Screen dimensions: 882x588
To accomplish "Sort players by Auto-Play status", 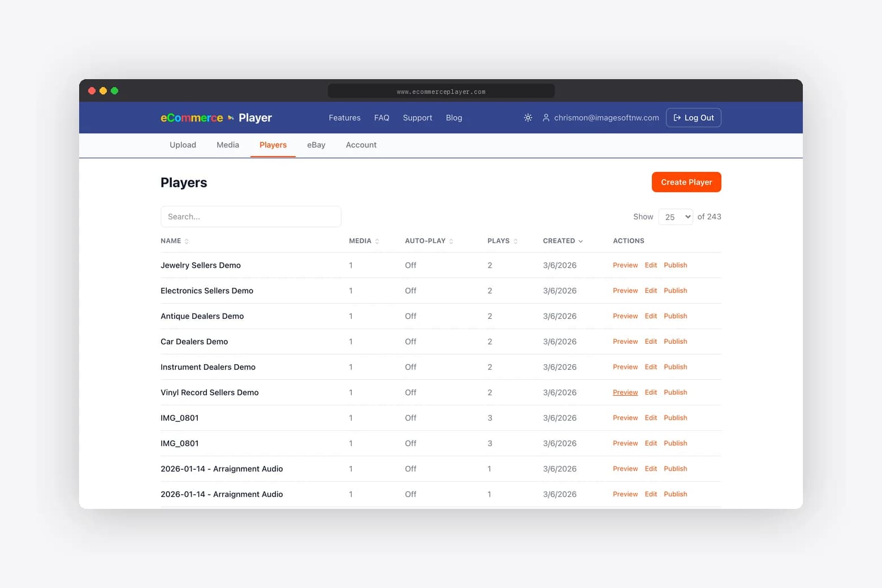I will coord(451,240).
